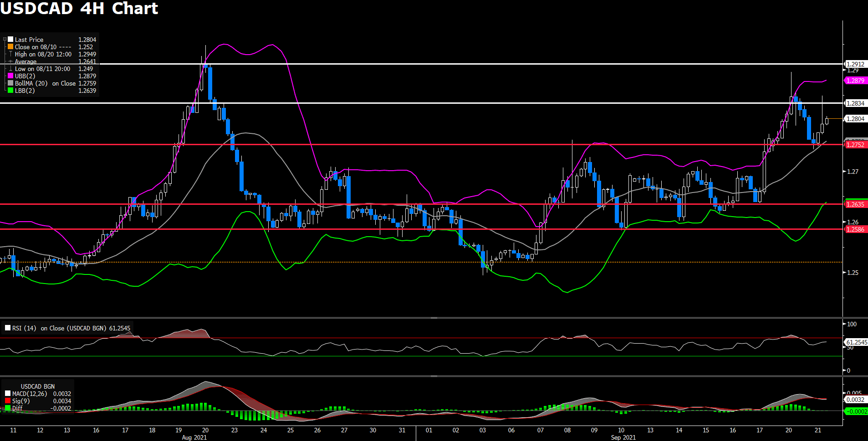Click the green LBB(2) color swatch
The width and height of the screenshot is (868, 441).
[10, 91]
